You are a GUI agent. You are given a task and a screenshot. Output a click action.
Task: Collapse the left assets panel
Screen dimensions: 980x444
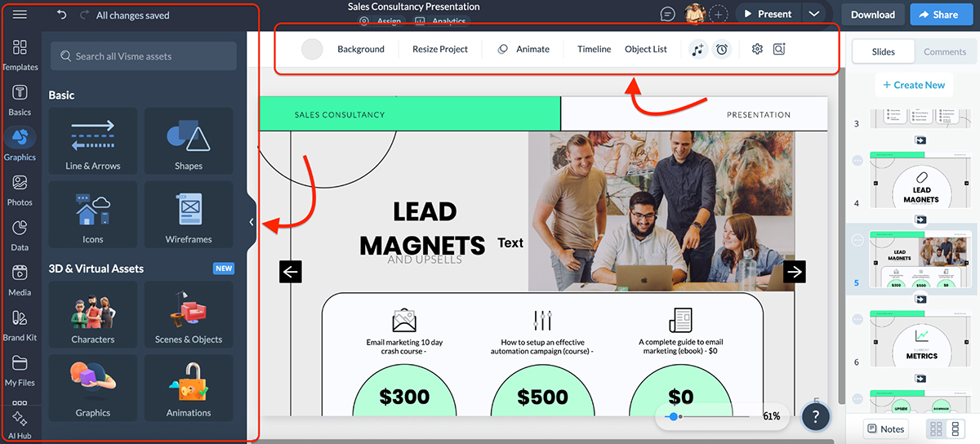(x=252, y=221)
